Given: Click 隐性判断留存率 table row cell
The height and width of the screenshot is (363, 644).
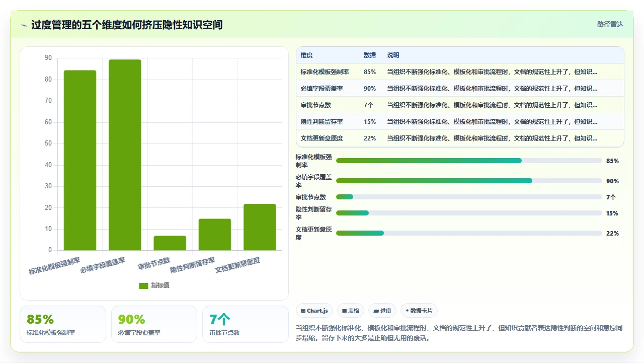Looking at the screenshot, I should 322,122.
